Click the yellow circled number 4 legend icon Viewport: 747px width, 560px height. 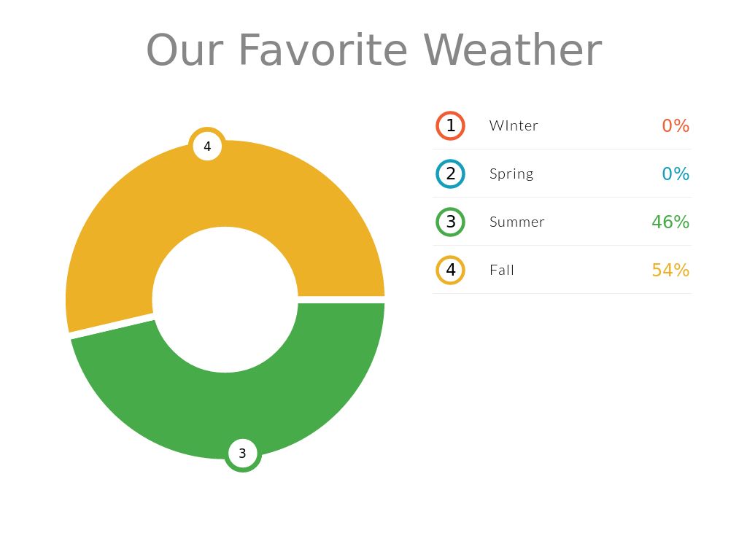coord(450,270)
